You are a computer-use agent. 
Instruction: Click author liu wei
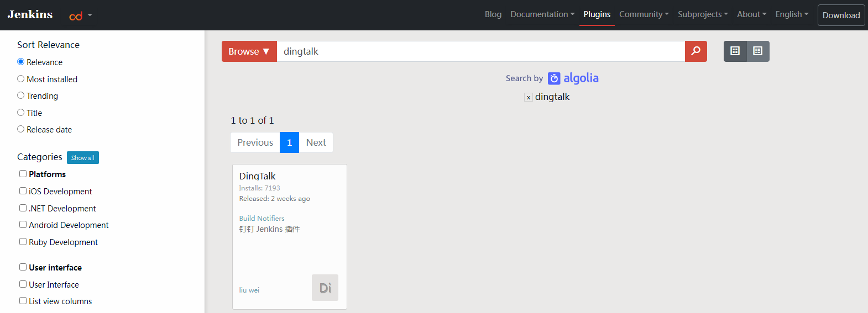pos(249,290)
